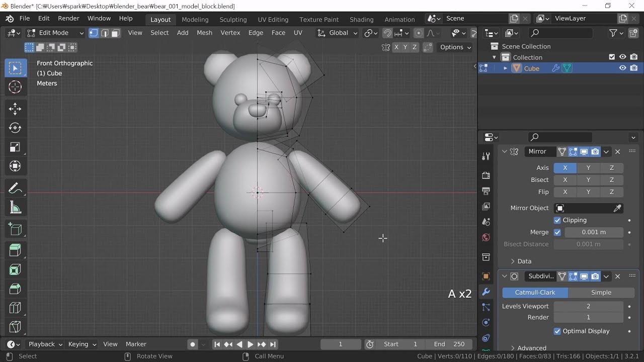This screenshot has width=644, height=362.
Task: Click the Merge distance 0.001 m field
Action: pyautogui.click(x=594, y=232)
